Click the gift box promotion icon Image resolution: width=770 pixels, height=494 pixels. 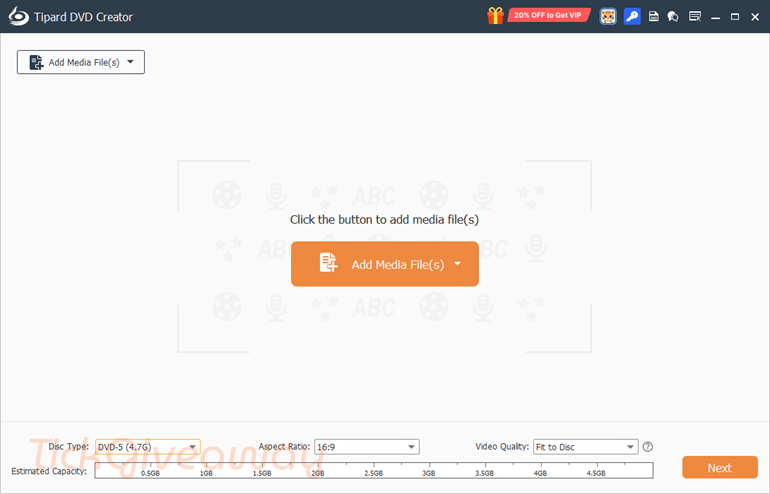click(x=495, y=16)
